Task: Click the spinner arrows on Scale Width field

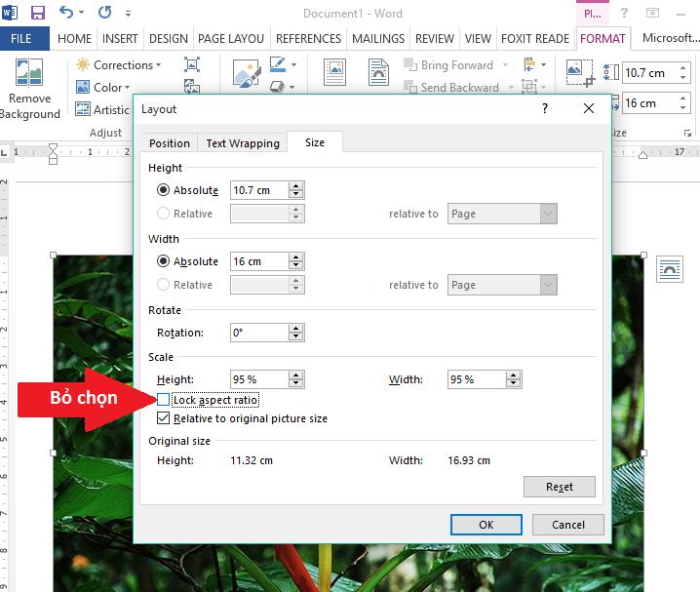Action: coord(514,379)
